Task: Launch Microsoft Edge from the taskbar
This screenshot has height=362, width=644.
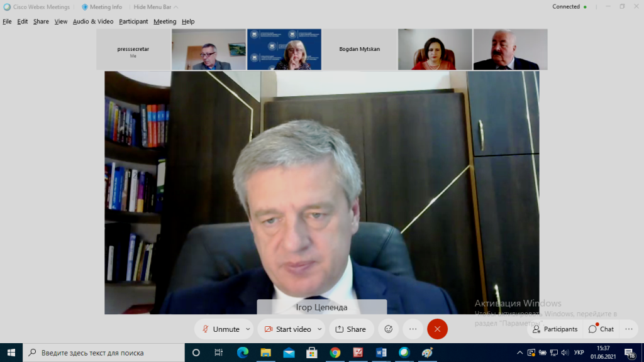Action: tap(243, 353)
